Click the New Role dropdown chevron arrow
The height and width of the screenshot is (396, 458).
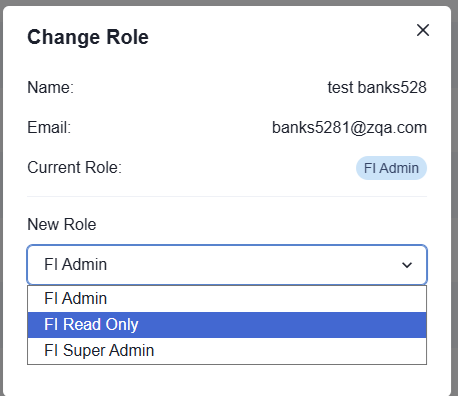point(407,265)
